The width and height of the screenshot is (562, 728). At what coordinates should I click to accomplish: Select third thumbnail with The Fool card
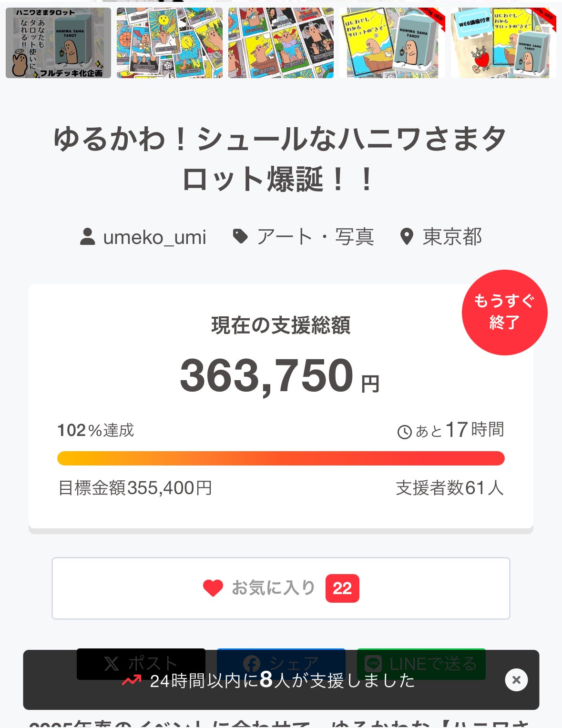coord(281,43)
